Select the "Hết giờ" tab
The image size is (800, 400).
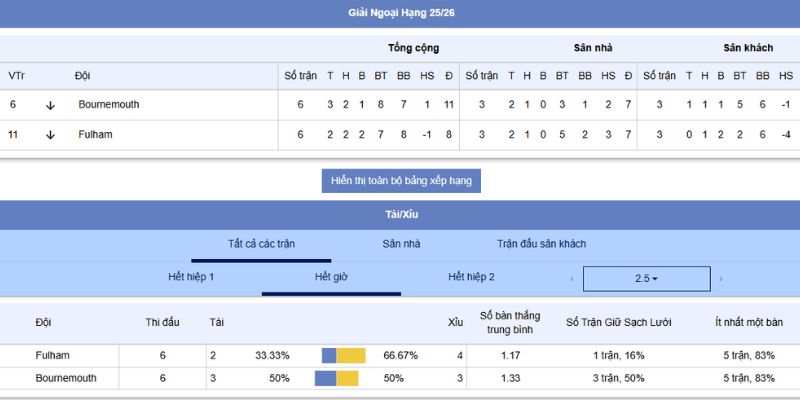point(331,277)
